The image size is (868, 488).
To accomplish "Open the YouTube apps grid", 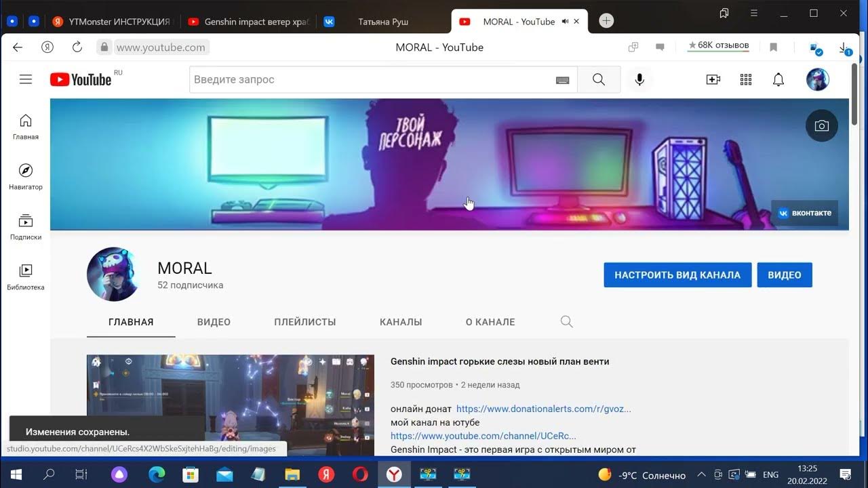I will [x=746, y=79].
